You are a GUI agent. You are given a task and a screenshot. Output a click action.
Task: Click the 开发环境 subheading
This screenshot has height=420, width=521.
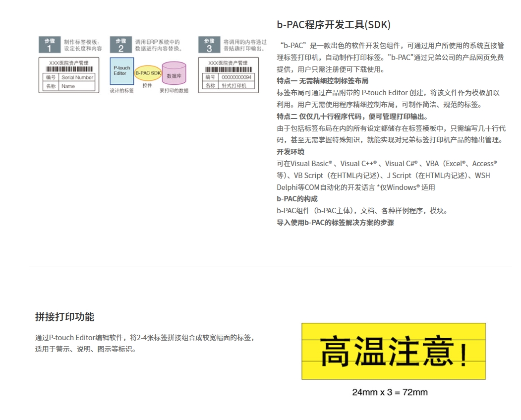tap(290, 152)
